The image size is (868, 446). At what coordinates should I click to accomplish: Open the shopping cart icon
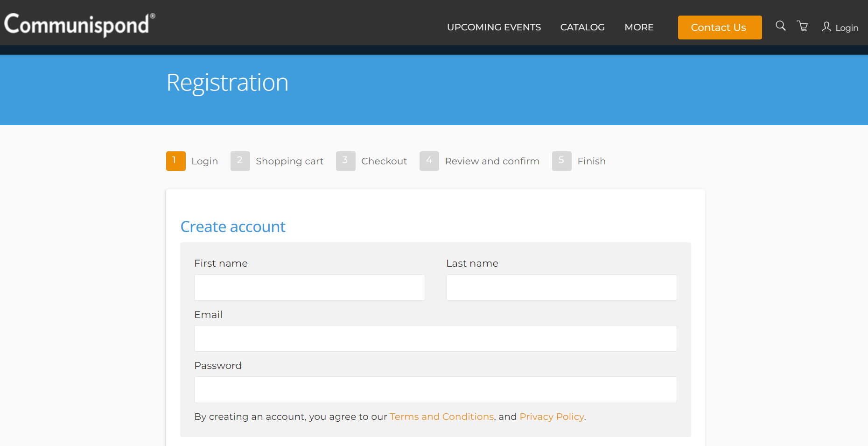803,26
